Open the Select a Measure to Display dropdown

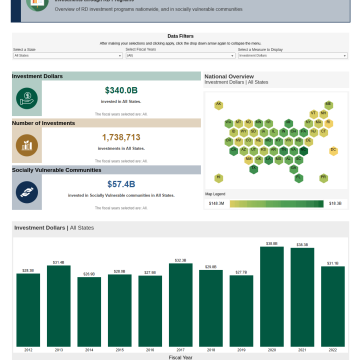click(293, 56)
